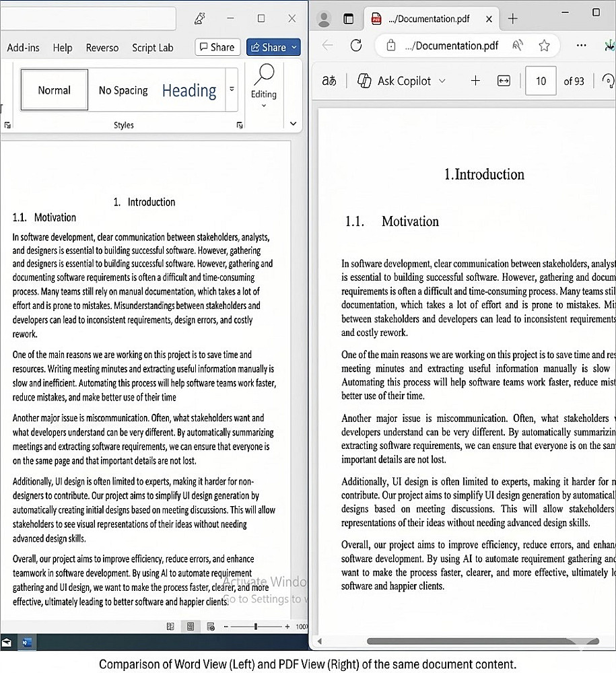Click the PDF horizontal scrollbar
Screen dimensions: 616x673
[x=483, y=641]
